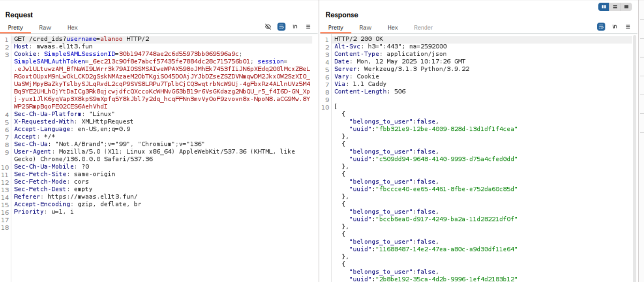Image resolution: width=644 pixels, height=282 pixels.
Task: Switch to the Pretty tab in Request
Action: coord(15,27)
